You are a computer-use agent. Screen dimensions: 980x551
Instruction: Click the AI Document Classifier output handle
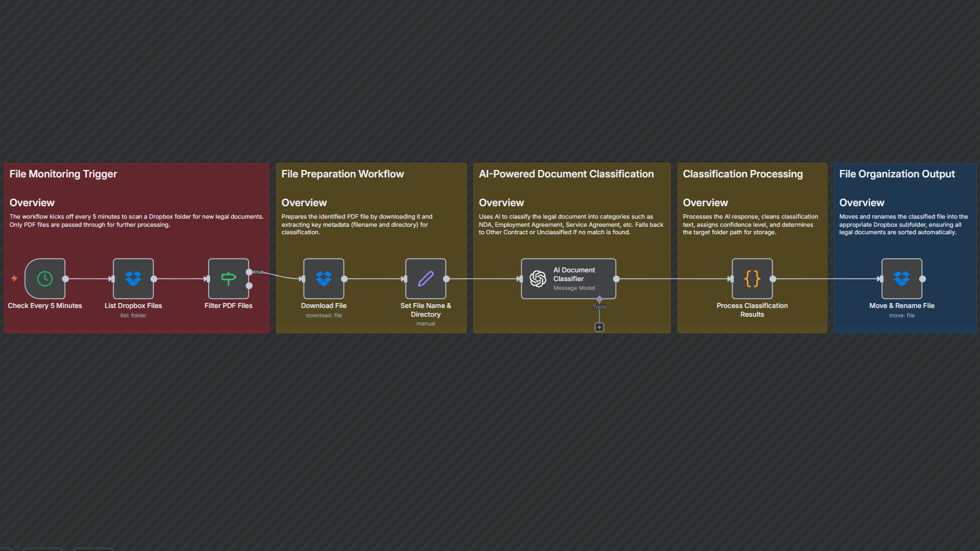616,279
